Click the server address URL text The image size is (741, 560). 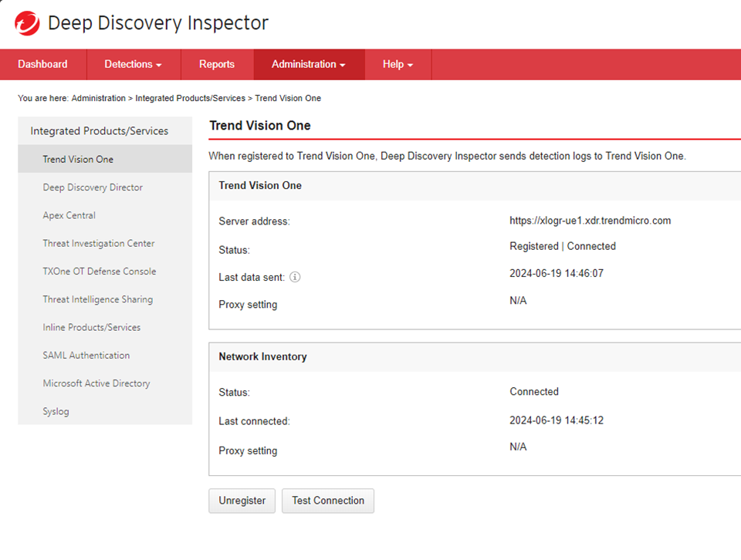590,221
